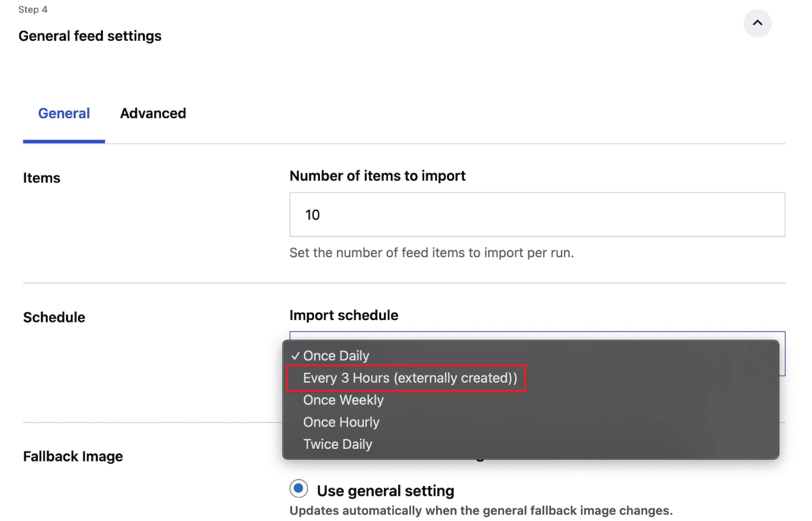The image size is (812, 521).
Task: Click the Number of items to import field
Action: (x=537, y=214)
